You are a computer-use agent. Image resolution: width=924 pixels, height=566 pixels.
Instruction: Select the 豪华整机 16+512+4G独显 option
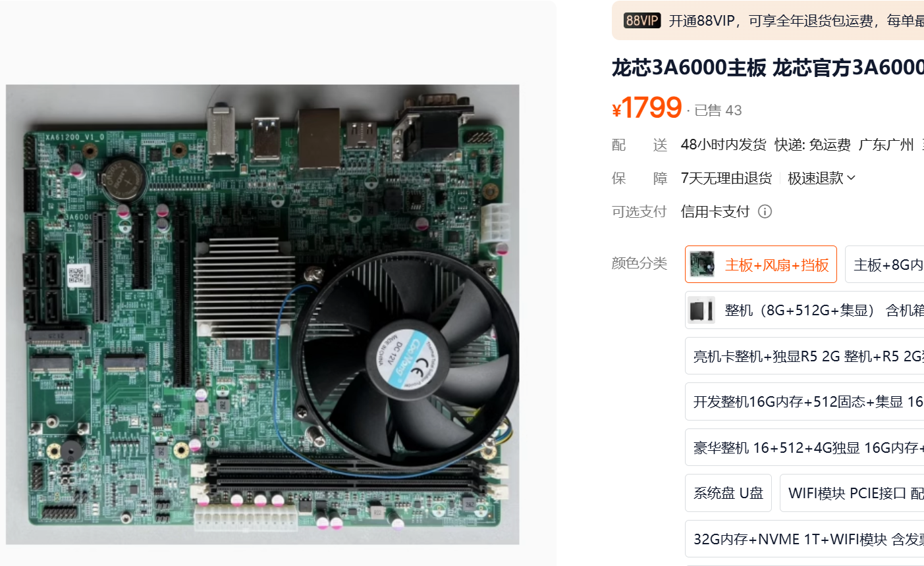coord(805,448)
